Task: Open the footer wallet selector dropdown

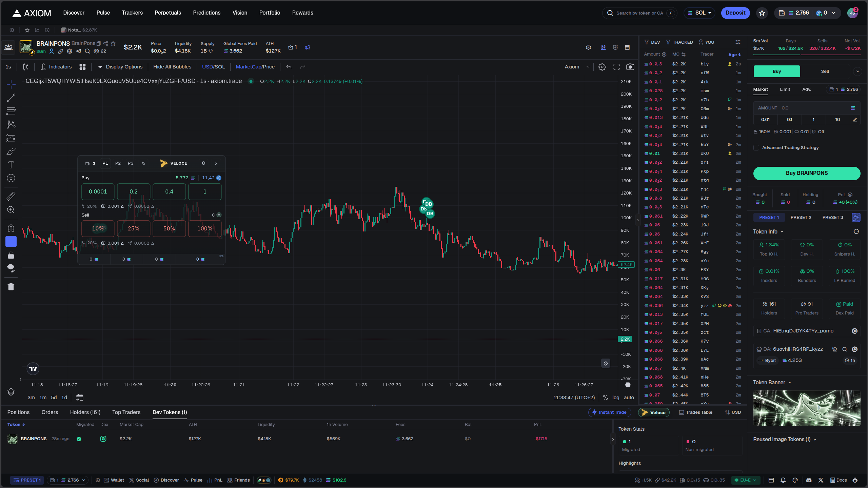Action: tap(67, 480)
